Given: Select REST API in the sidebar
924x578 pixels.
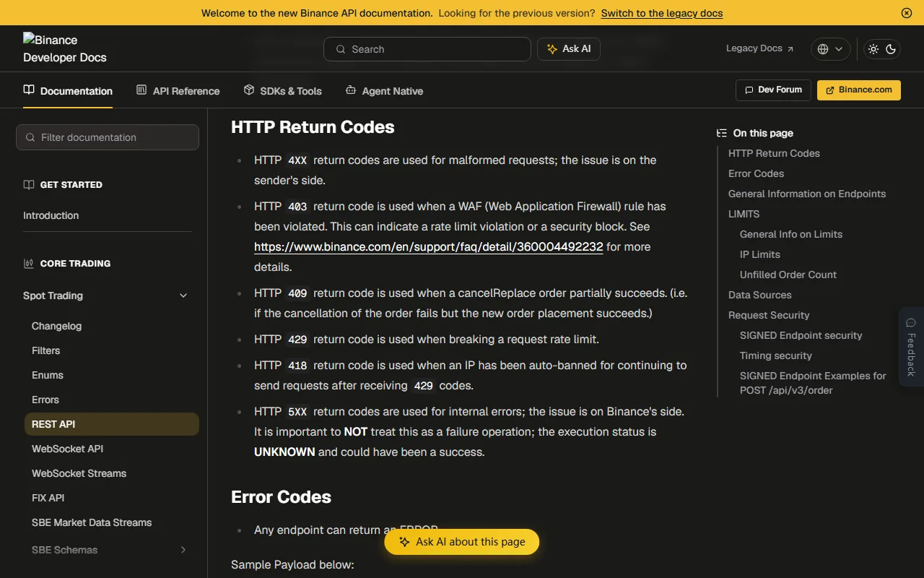Looking at the screenshot, I should click(112, 424).
